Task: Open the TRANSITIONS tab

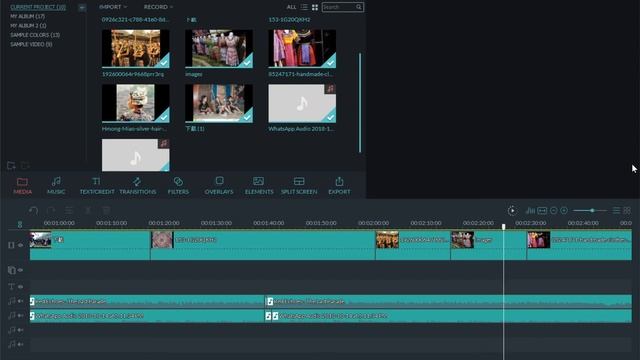Action: tap(138, 186)
